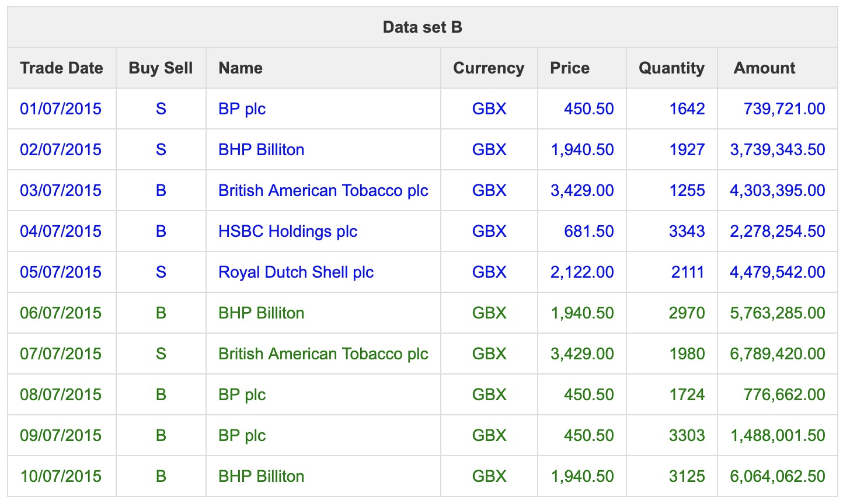Select the quantity 1980
The image size is (843, 504).
687,354
